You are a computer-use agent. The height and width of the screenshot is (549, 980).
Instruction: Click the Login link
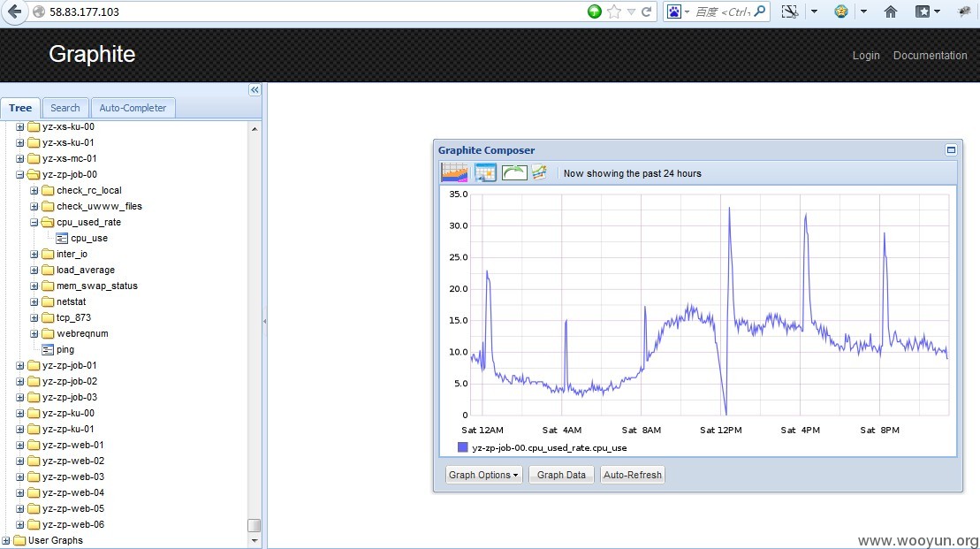866,55
